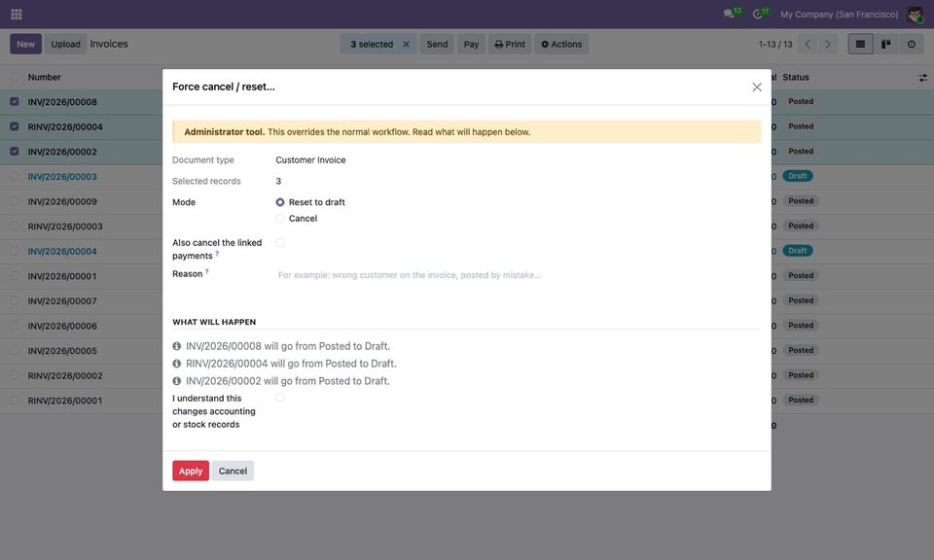Open the optional columns settings icon
The height and width of the screenshot is (560, 934).
click(x=922, y=78)
